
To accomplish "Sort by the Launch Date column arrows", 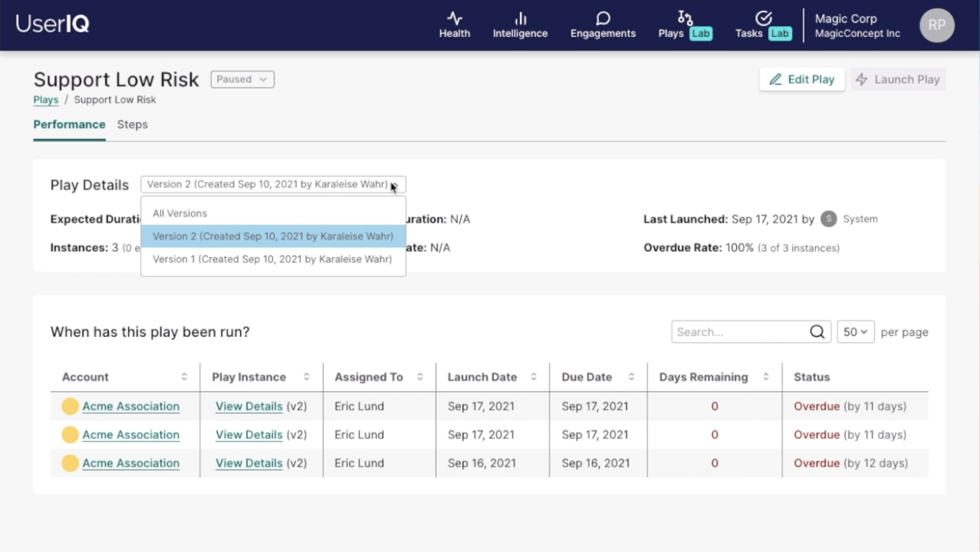I will point(533,377).
